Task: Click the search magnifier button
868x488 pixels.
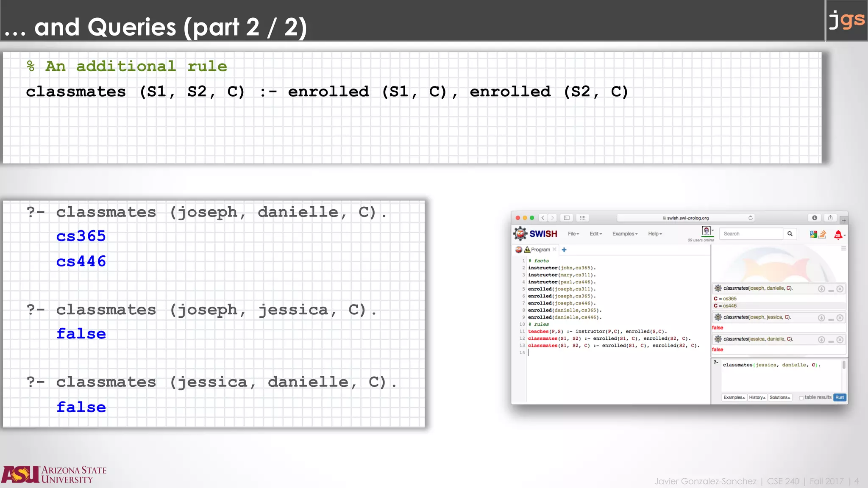Action: tap(790, 234)
